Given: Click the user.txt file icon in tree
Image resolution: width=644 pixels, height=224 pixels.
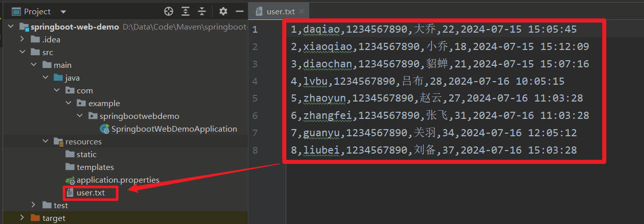Looking at the screenshot, I should [70, 193].
